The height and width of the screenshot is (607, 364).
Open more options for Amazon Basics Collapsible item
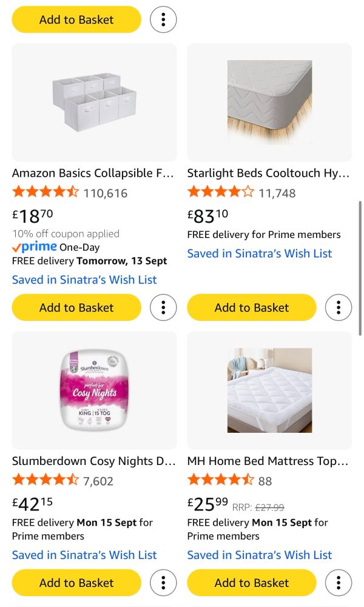coord(163,307)
